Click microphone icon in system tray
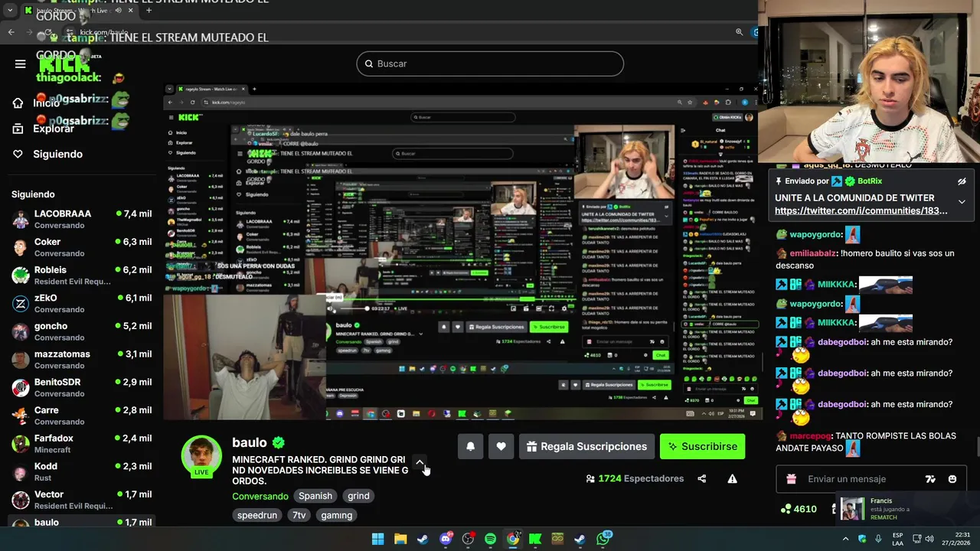 coord(878,539)
